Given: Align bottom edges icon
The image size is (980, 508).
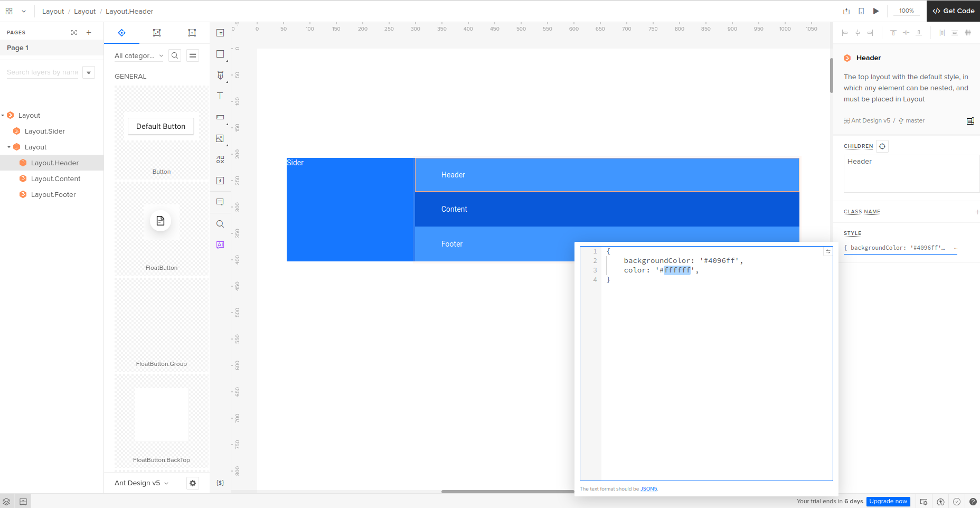Looking at the screenshot, I should pyautogui.click(x=919, y=33).
